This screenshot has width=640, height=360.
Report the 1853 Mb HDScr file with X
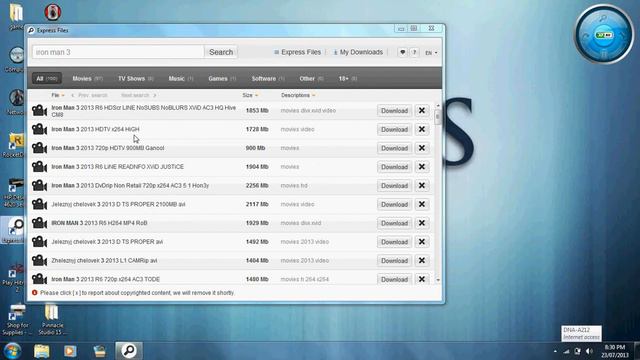[x=422, y=111]
